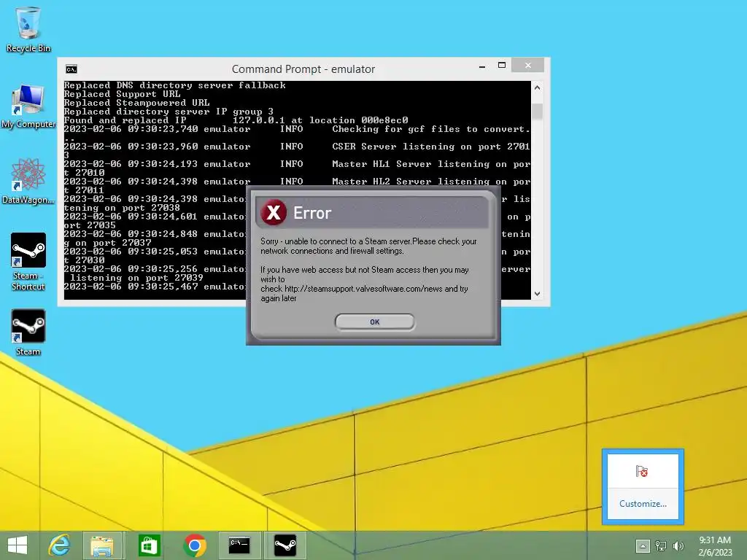Image resolution: width=747 pixels, height=560 pixels.
Task: Click OK in the Steam Error dialog
Action: 374,322
